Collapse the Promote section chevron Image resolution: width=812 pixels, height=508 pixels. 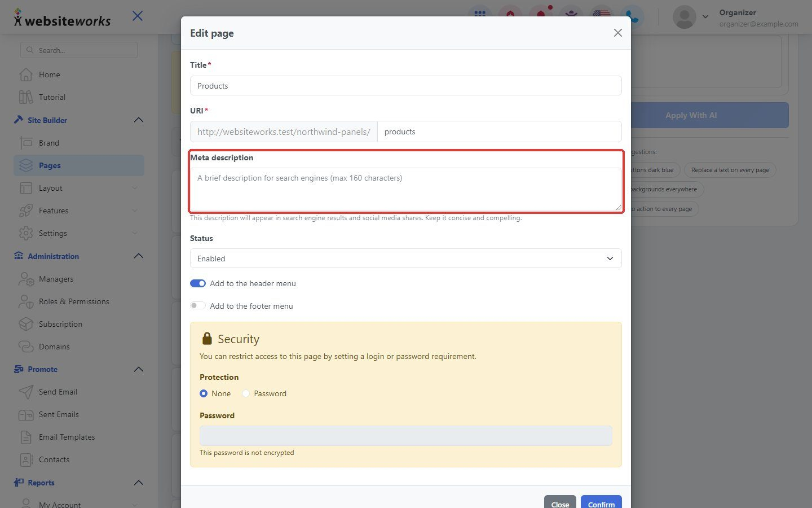(139, 369)
